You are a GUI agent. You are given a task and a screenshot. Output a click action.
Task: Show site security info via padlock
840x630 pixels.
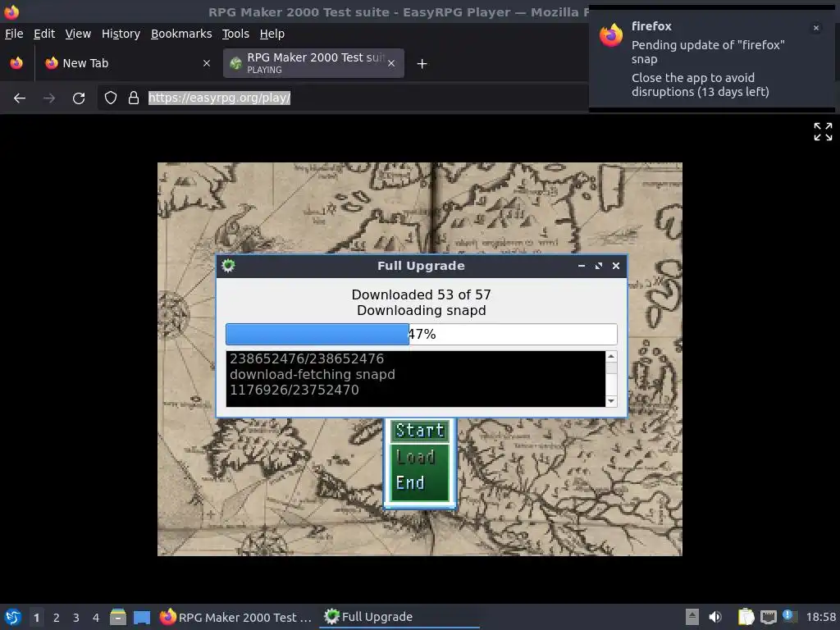coord(134,98)
